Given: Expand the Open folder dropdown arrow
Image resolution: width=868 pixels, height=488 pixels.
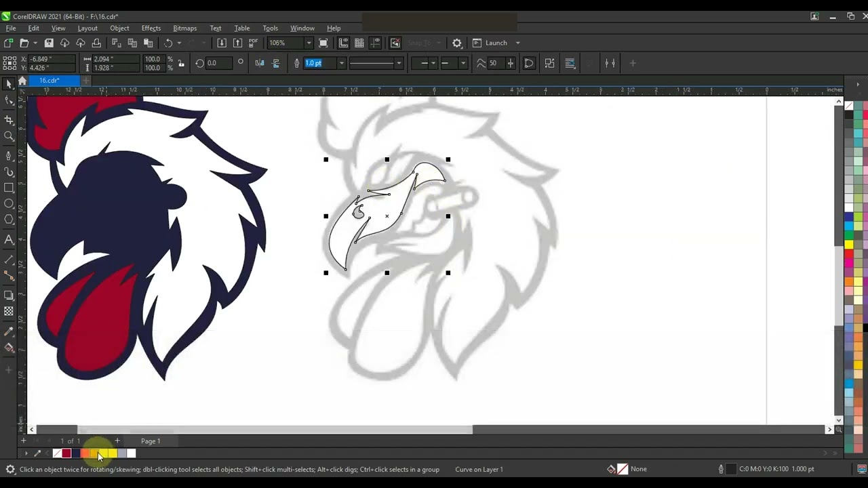Looking at the screenshot, I should click(x=35, y=43).
